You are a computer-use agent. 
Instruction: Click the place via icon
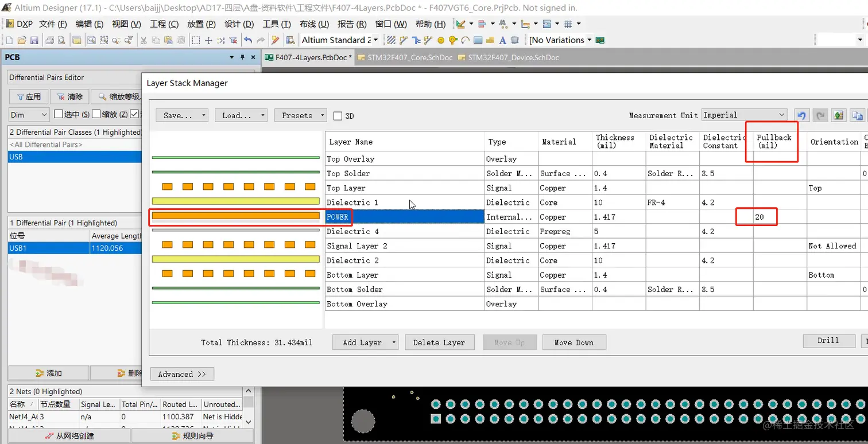click(441, 40)
